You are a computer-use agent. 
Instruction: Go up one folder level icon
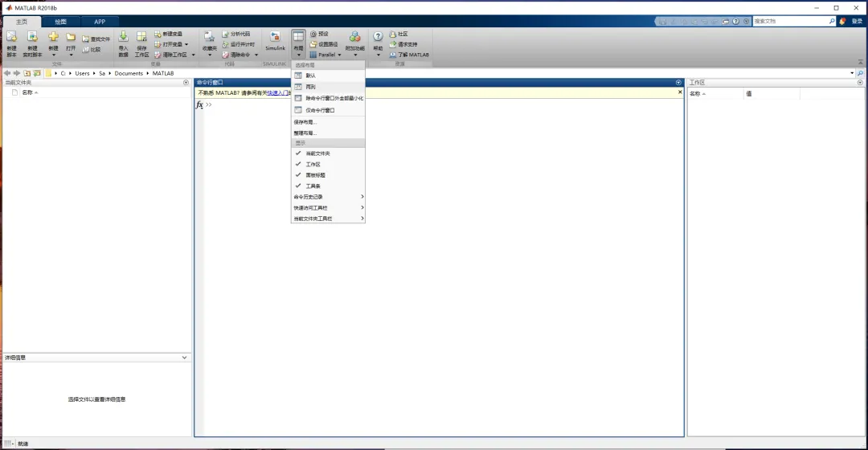tap(27, 73)
